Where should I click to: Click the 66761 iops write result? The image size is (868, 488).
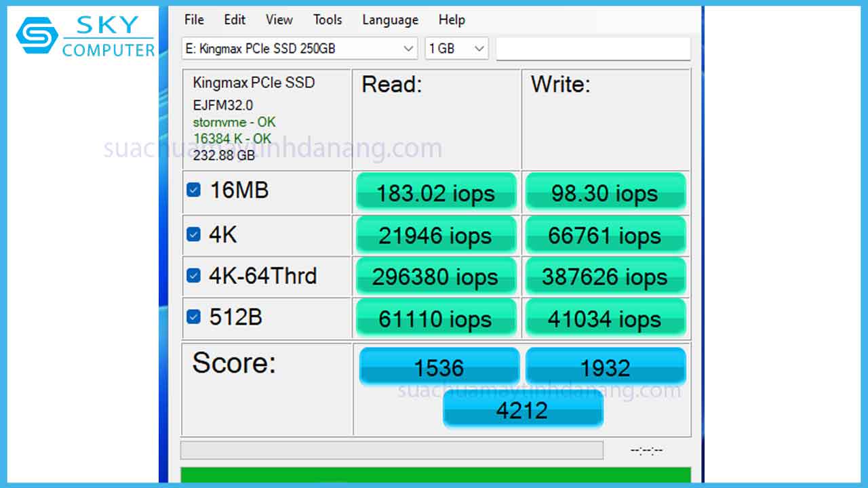(605, 235)
